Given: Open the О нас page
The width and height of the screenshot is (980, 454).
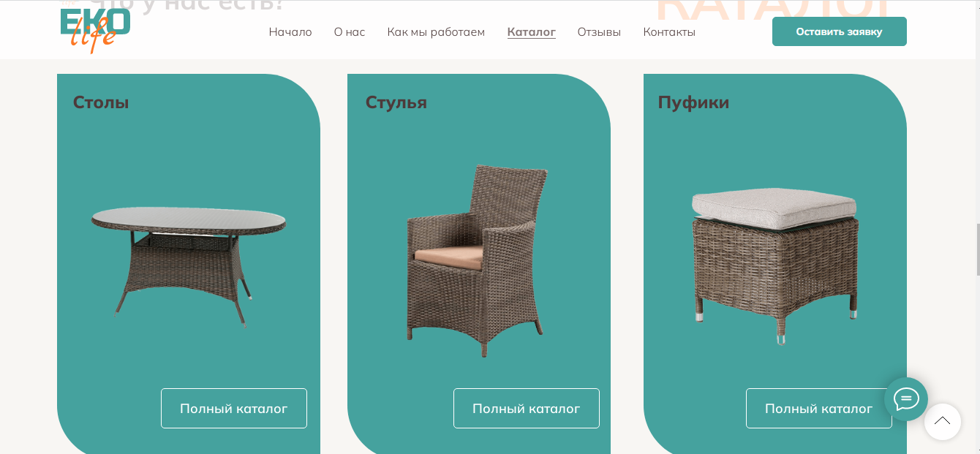Looking at the screenshot, I should tap(350, 32).
